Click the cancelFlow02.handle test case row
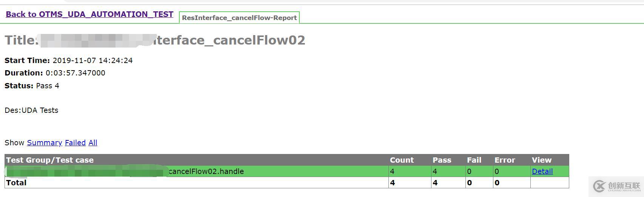This screenshot has width=644, height=197. tap(206, 171)
